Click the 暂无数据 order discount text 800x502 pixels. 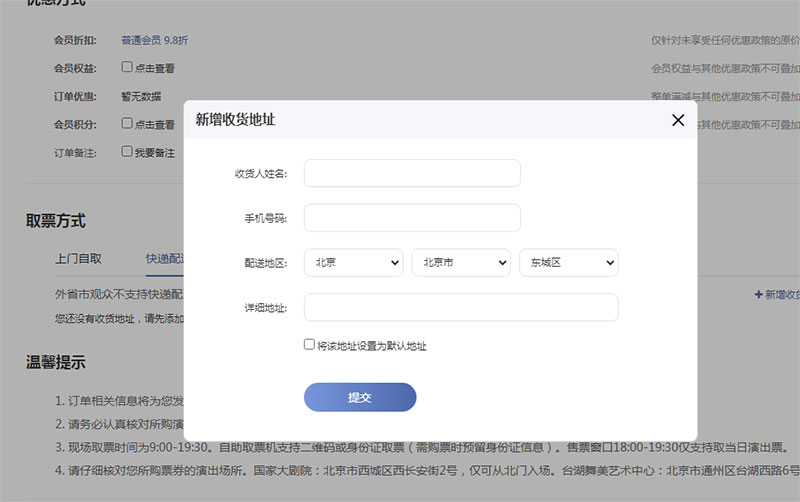(141, 97)
